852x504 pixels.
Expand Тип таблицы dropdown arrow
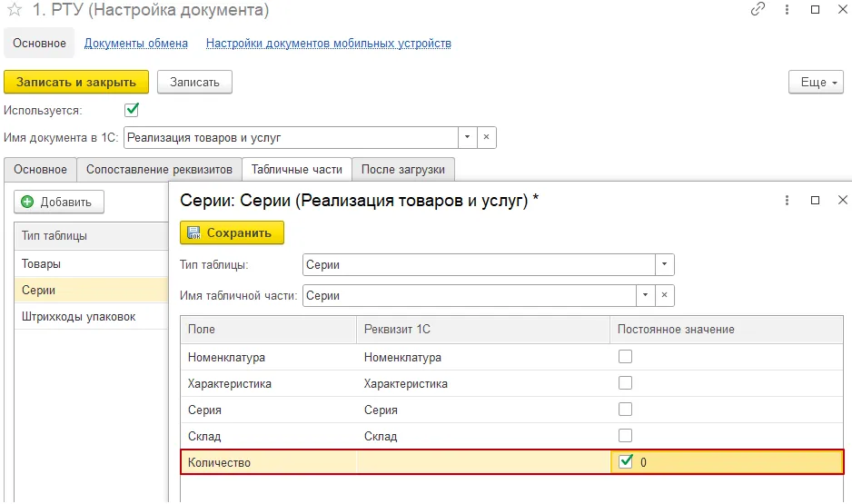pos(664,264)
